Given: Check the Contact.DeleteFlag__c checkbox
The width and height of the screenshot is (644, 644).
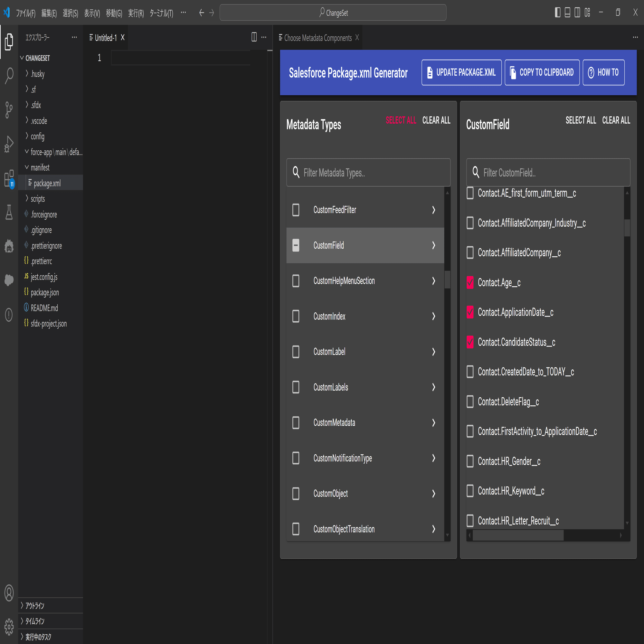Looking at the screenshot, I should 470,402.
